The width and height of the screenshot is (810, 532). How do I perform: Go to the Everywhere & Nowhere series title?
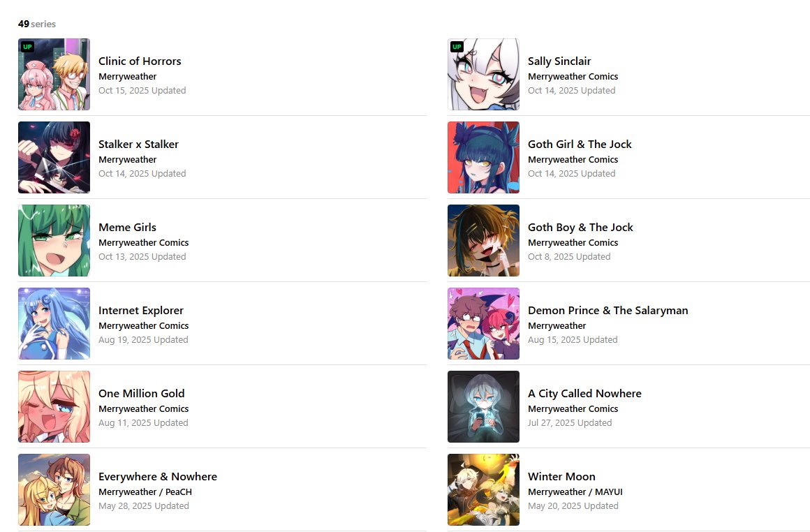coord(158,477)
